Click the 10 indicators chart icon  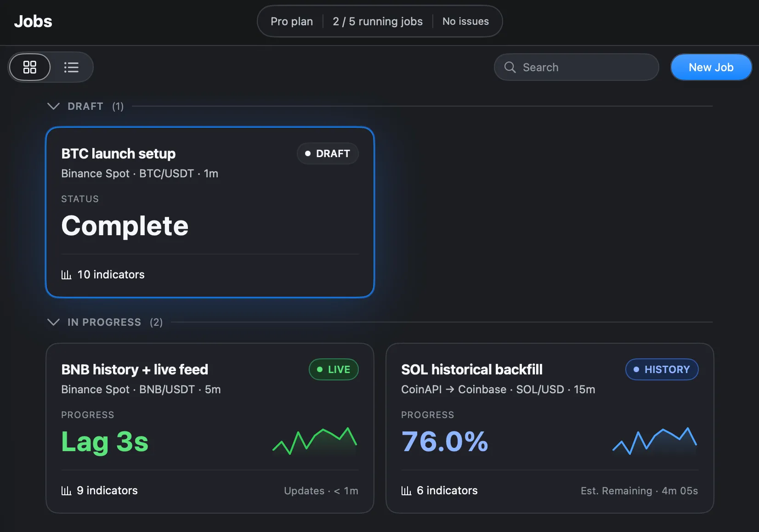coord(67,275)
